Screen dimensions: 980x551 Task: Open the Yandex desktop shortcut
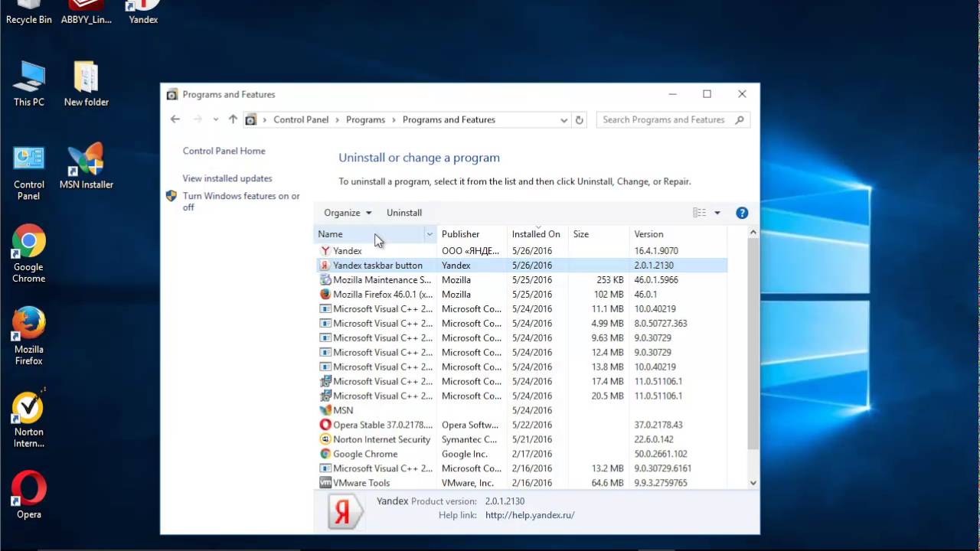[x=143, y=13]
